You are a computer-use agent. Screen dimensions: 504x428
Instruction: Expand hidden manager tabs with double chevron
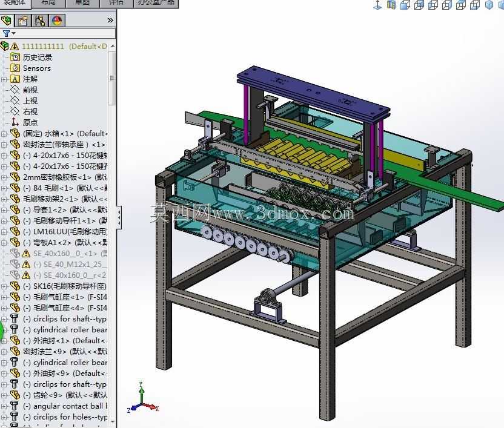tap(110, 20)
